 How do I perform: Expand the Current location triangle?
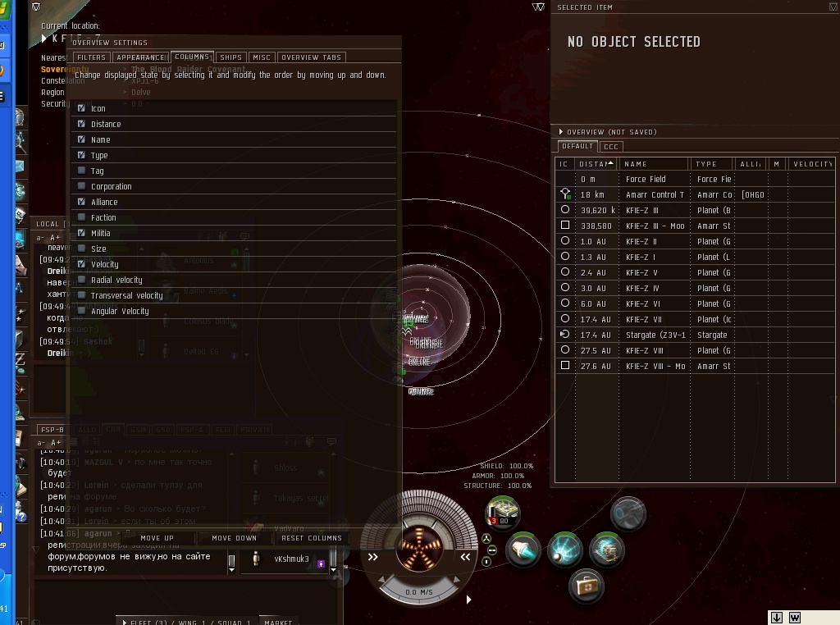coord(44,38)
